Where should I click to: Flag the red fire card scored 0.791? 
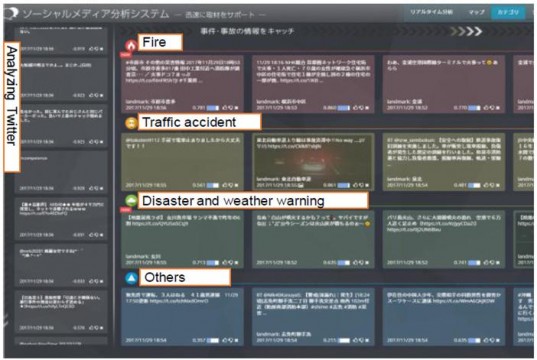(x=236, y=108)
